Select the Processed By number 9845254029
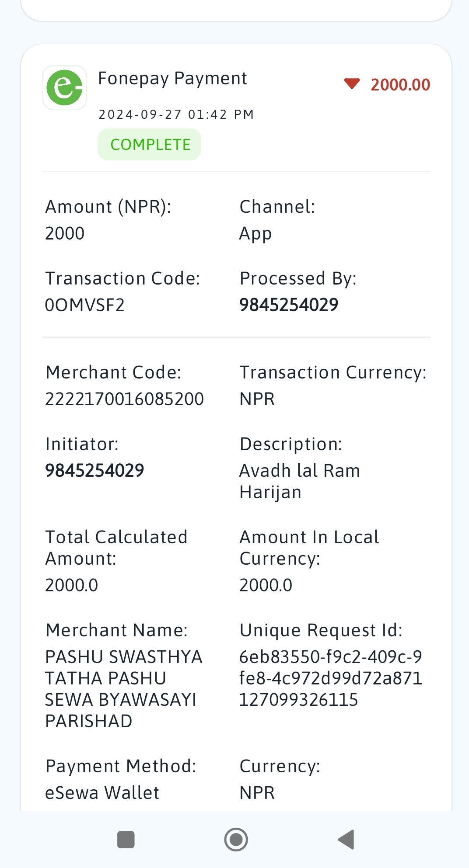The width and height of the screenshot is (469, 868). 289,305
